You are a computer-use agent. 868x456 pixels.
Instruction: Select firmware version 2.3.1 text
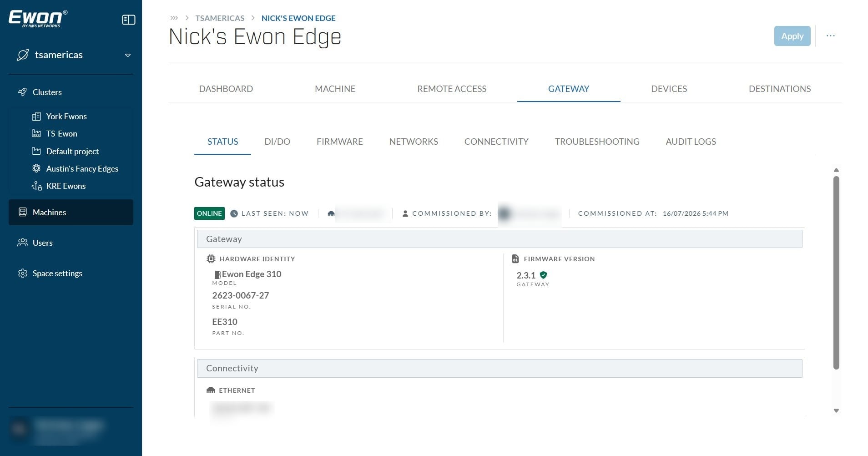[526, 275]
